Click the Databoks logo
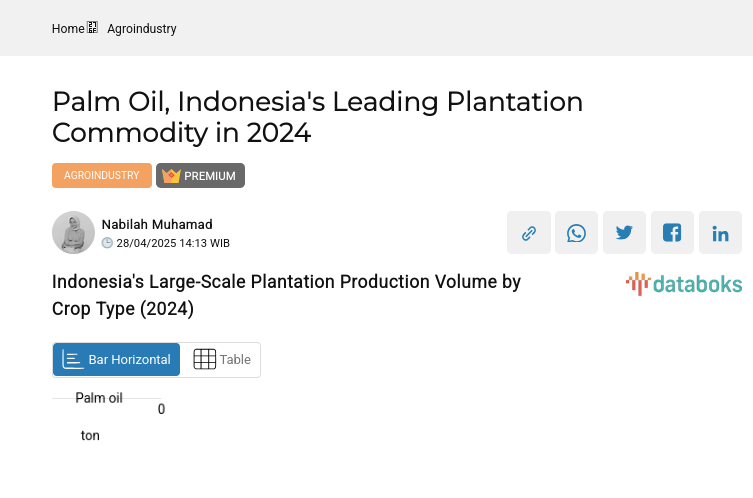Screen dimensions: 753x498 click(684, 284)
